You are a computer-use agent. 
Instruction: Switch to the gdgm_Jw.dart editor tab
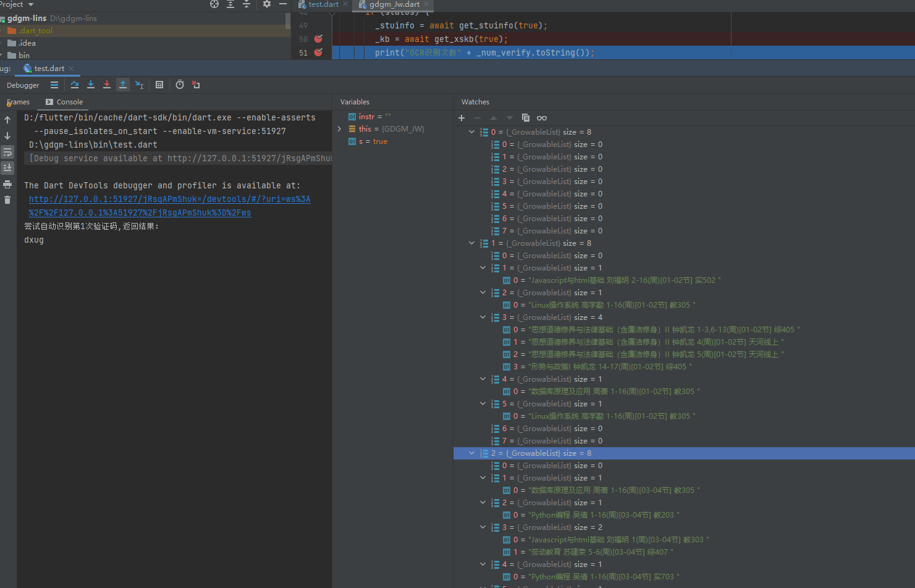click(x=394, y=4)
